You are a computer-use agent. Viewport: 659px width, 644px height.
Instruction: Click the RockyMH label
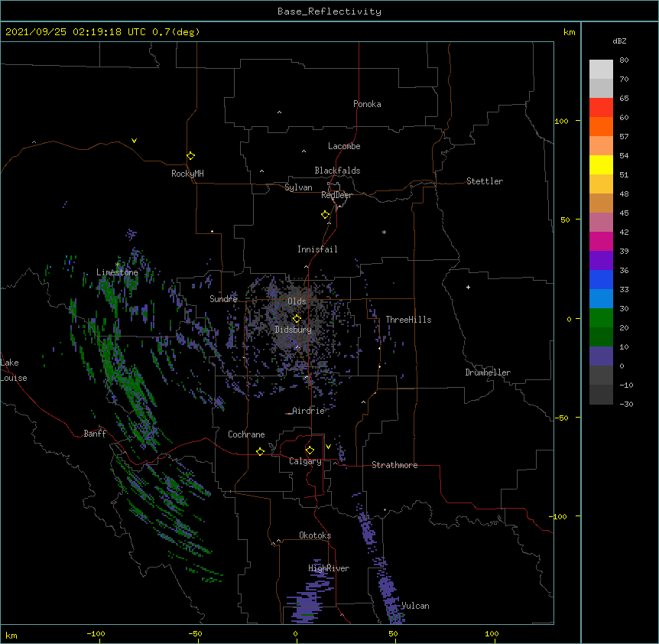[187, 174]
